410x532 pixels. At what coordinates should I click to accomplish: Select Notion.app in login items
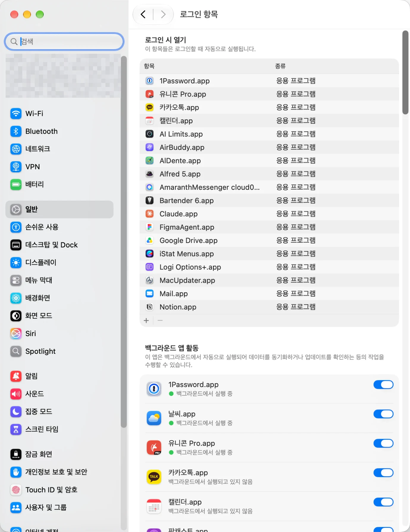(x=269, y=307)
